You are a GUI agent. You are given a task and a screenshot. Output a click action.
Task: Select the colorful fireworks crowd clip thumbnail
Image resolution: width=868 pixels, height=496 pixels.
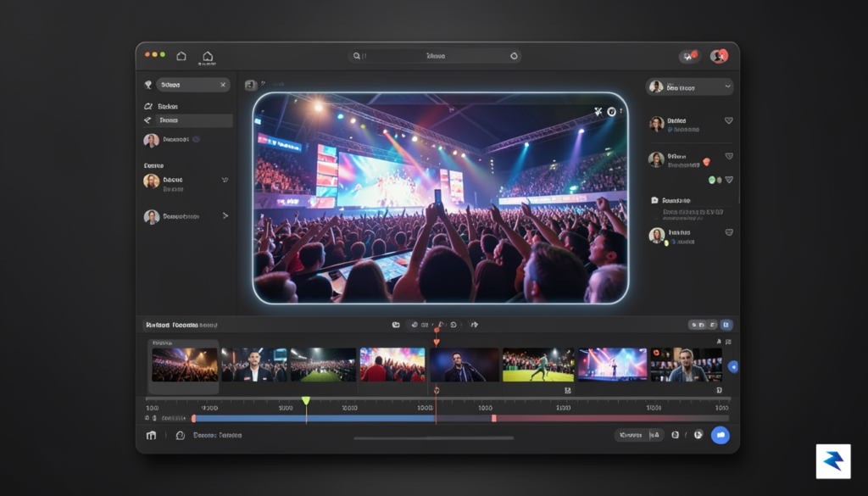click(392, 365)
